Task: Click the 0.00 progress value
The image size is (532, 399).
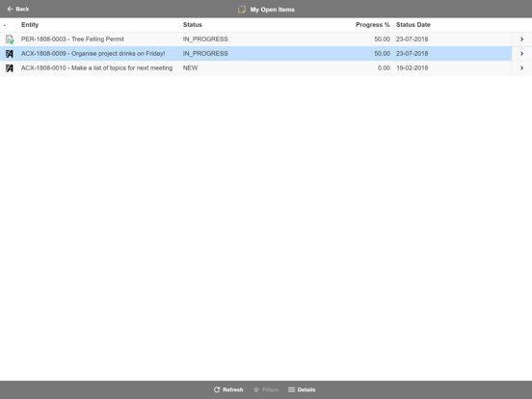Action: click(x=384, y=67)
